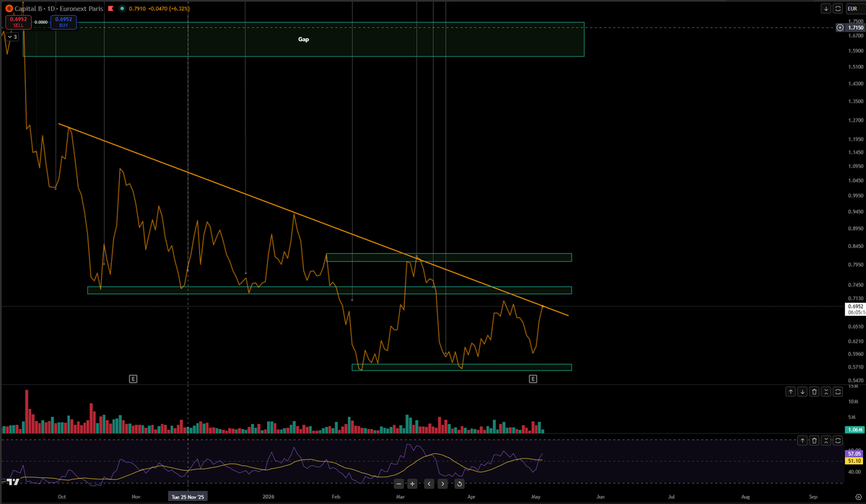Click the 1.06M volume value label
This screenshot has height=504, width=866.
click(854, 430)
